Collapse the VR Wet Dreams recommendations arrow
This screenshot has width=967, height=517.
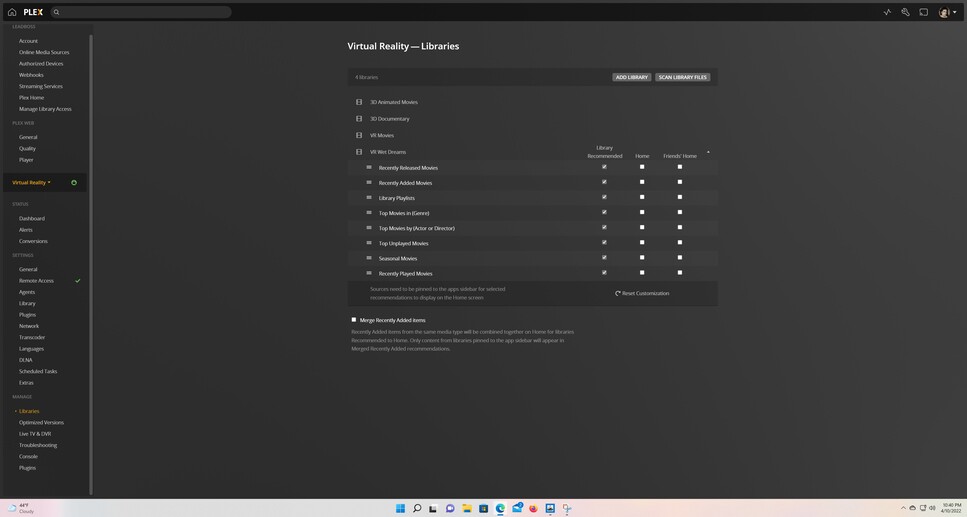[x=708, y=152]
